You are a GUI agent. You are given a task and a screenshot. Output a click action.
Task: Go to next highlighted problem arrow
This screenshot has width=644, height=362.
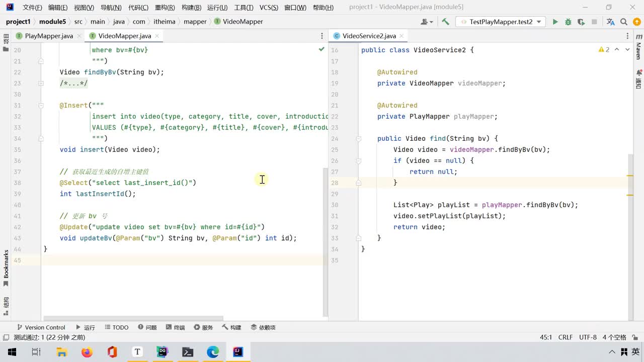click(628, 49)
